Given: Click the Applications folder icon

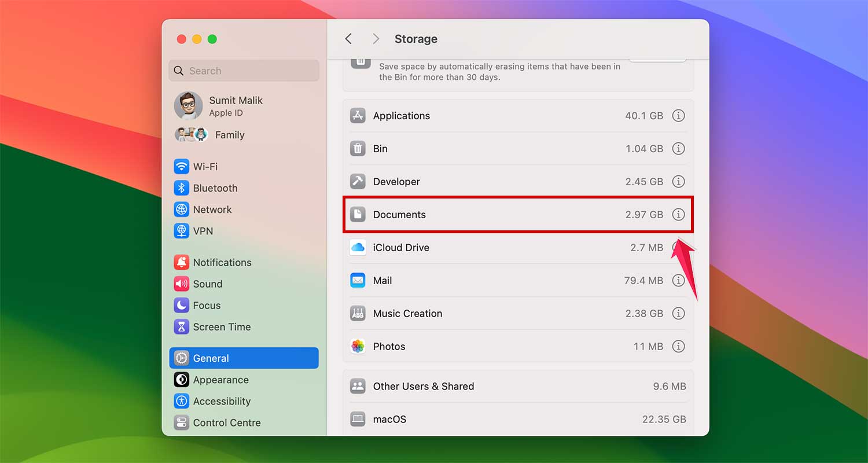Looking at the screenshot, I should tap(357, 116).
